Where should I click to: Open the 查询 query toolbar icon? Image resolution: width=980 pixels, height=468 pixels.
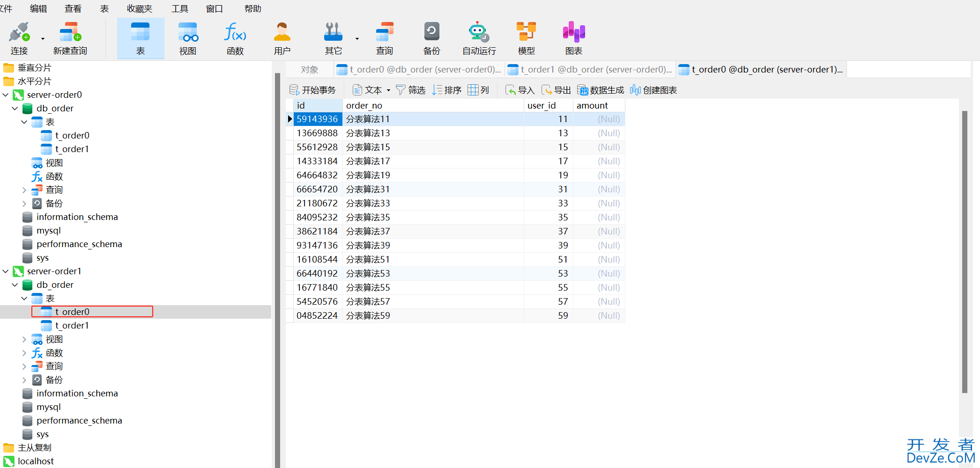click(385, 38)
